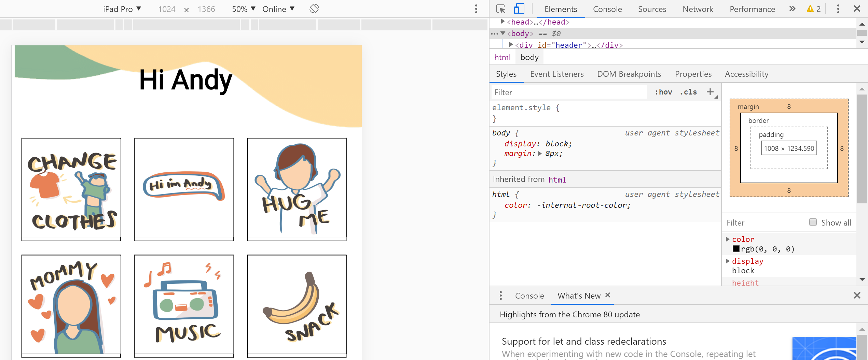
Task: Switch to the Elements tab
Action: 561,9
